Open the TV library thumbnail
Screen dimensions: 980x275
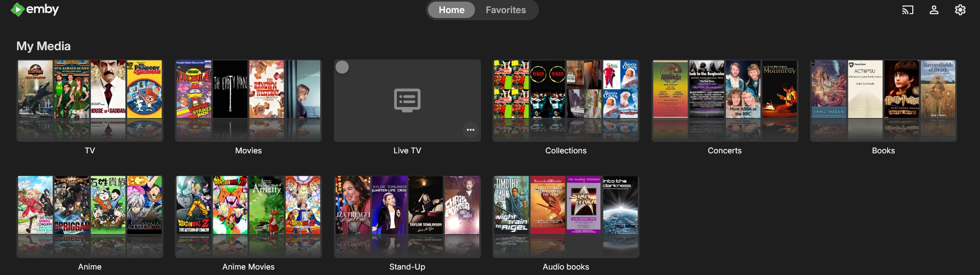pyautogui.click(x=90, y=100)
